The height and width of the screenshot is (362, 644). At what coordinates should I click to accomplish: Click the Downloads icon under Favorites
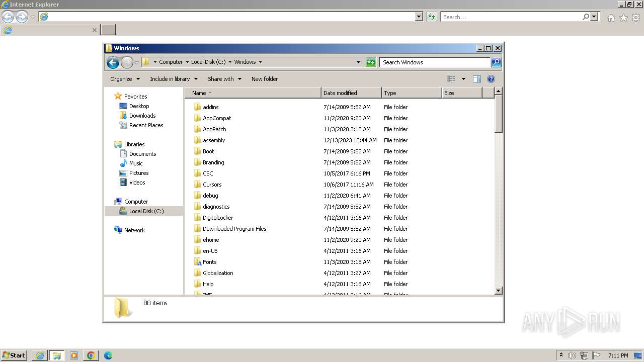click(x=123, y=116)
